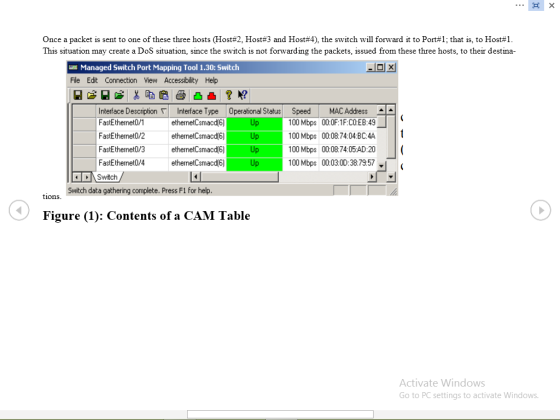Screen dimensions: 560x420
Task: Go to the next image arrow
Action: click(541, 210)
